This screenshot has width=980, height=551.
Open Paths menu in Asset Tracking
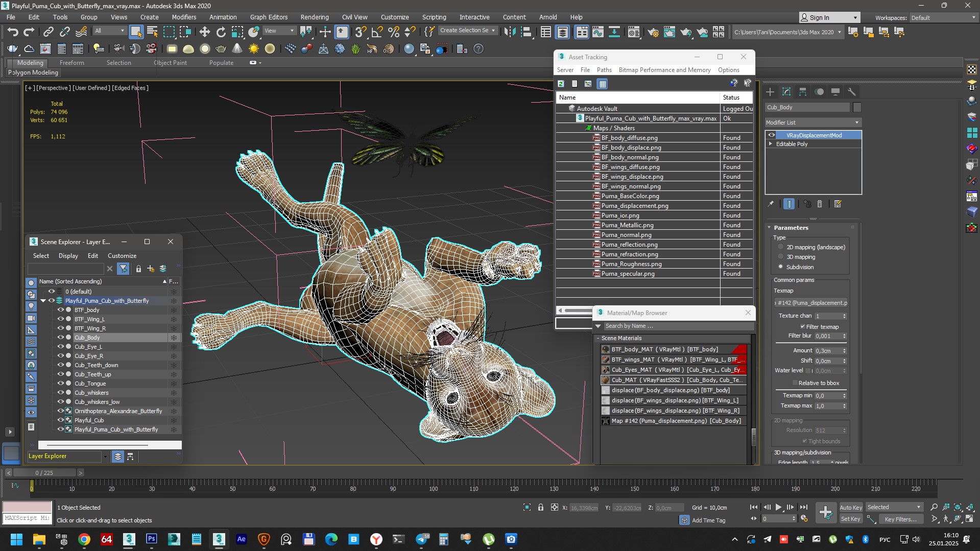click(x=604, y=70)
